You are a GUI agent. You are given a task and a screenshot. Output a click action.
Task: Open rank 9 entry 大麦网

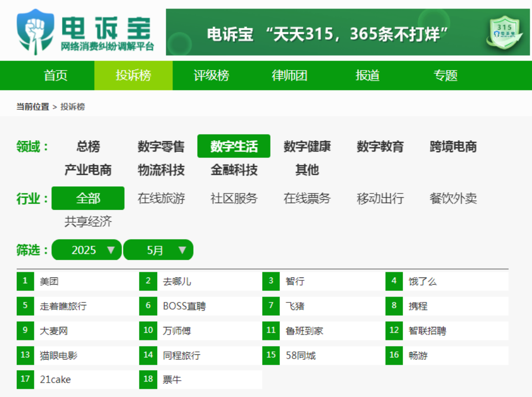pyautogui.click(x=78, y=331)
